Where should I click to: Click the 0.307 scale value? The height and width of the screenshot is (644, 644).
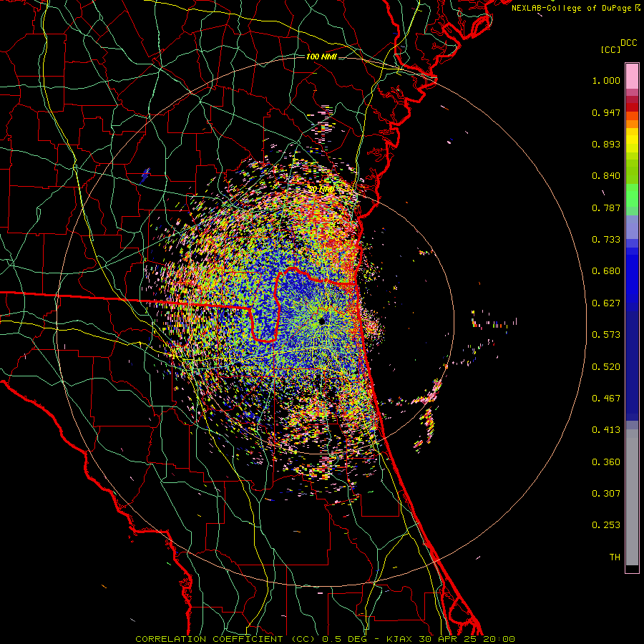606,494
